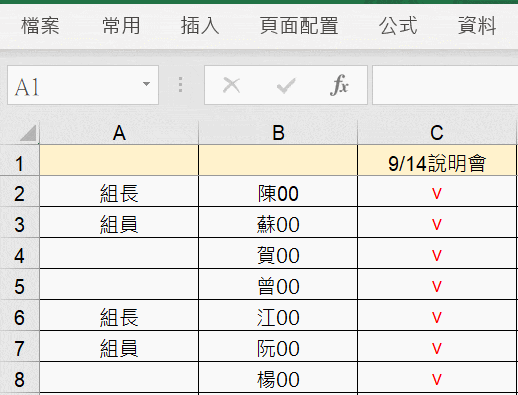Select row 8 header

tap(19, 377)
